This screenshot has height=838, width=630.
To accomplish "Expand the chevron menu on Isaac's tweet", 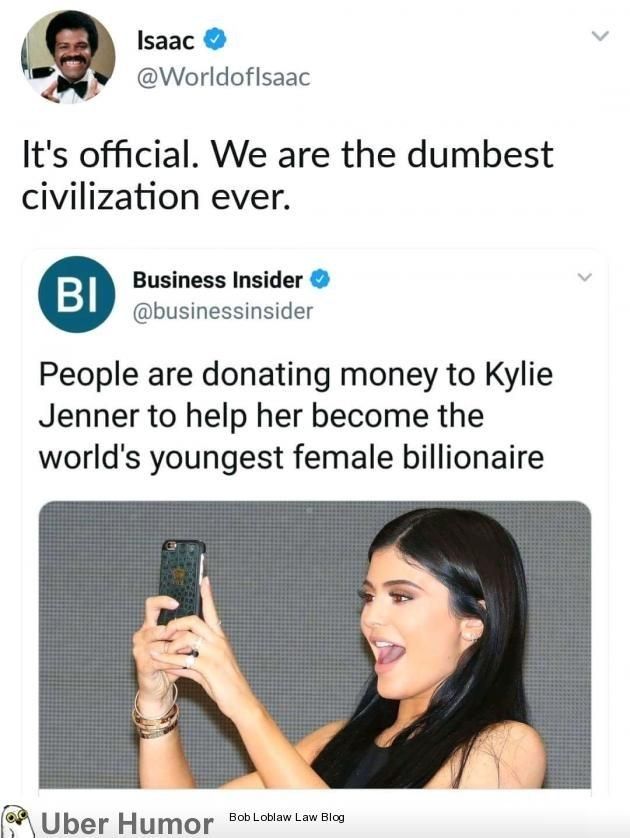I will point(600,36).
